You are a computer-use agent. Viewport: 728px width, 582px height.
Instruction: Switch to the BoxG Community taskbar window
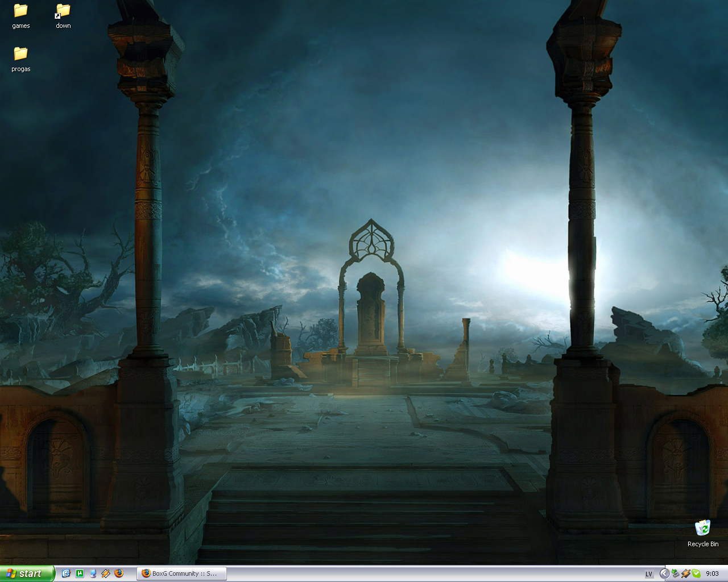pyautogui.click(x=182, y=573)
